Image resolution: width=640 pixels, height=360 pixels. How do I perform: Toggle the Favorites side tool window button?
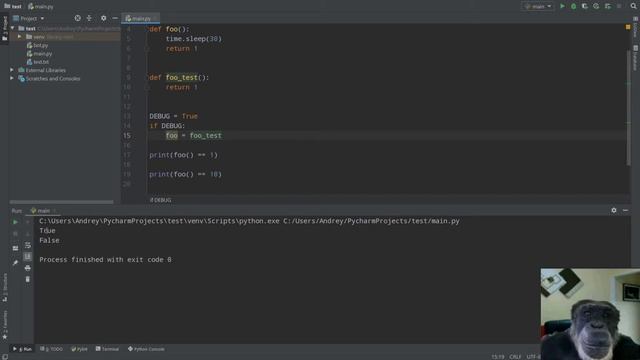coord(5,325)
